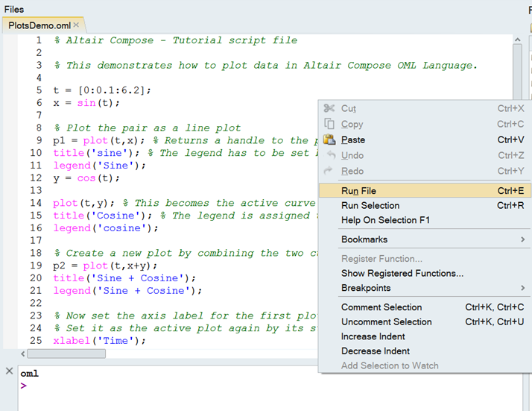Click the Paste clipboard icon
Screen dimensions: 532x411
pos(329,139)
